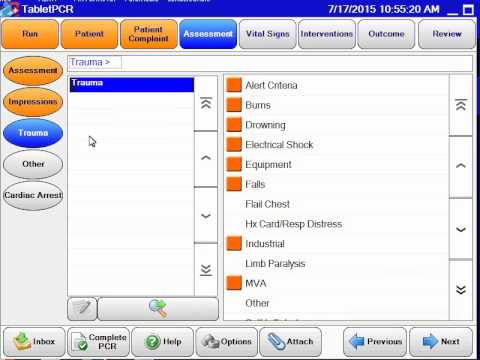Go to Previous page
480x360 pixels.
pos(375,342)
